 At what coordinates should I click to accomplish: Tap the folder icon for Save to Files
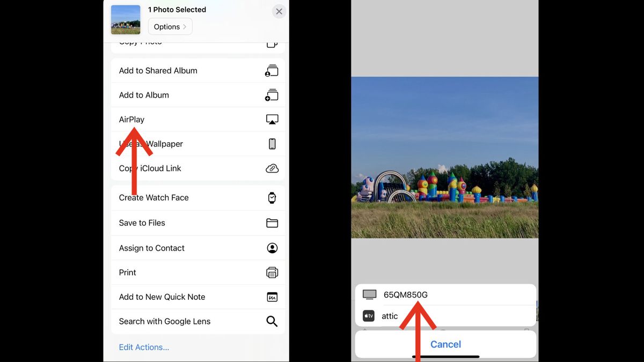pyautogui.click(x=272, y=223)
